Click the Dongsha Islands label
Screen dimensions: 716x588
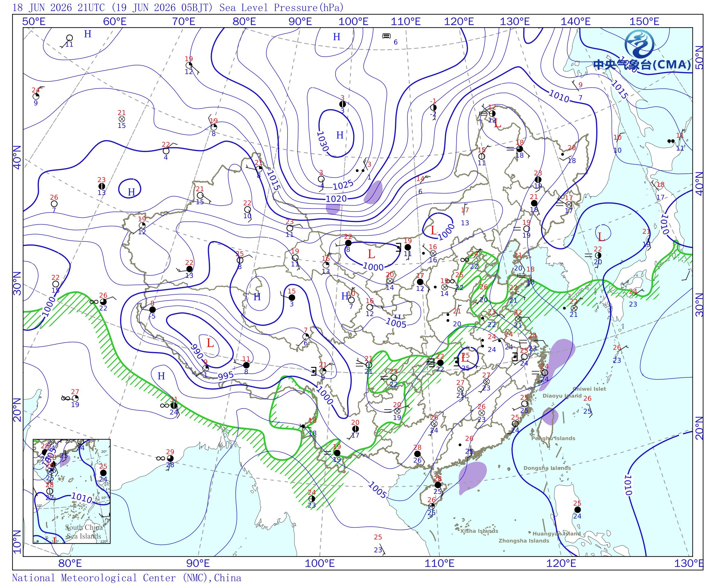pos(547,468)
